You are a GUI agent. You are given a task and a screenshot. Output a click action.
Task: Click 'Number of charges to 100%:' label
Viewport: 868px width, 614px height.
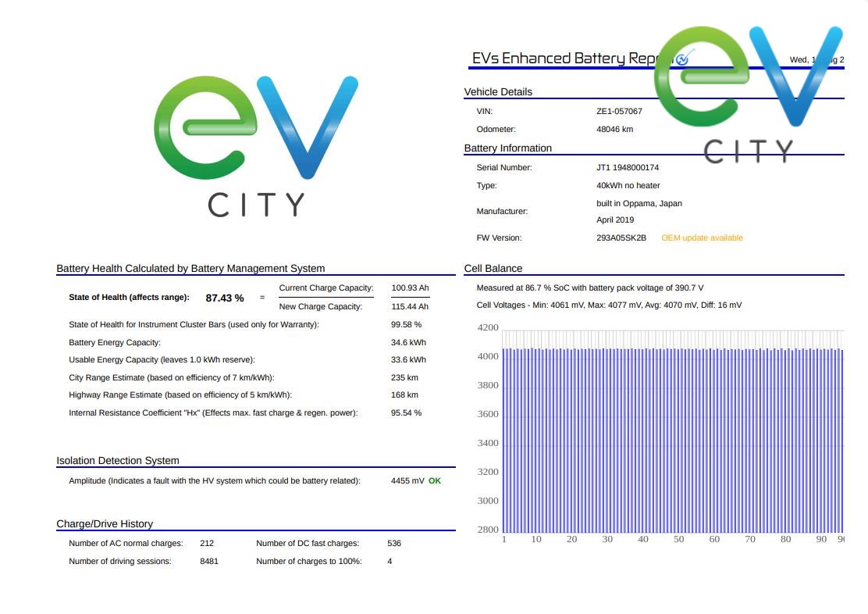pos(309,562)
